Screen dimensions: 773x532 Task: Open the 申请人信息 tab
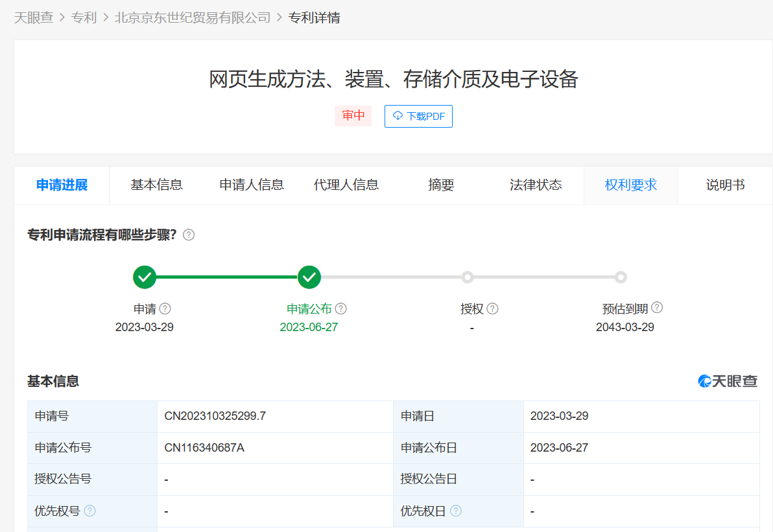tap(252, 185)
